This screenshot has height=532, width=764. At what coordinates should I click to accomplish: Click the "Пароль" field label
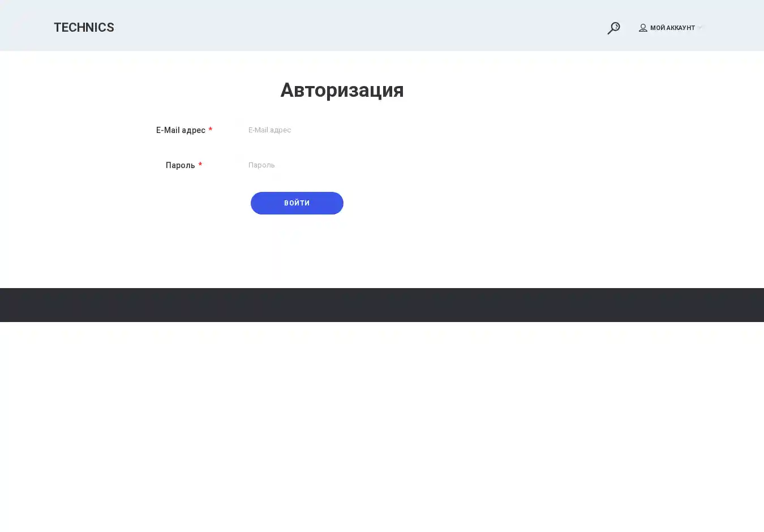[180, 165]
